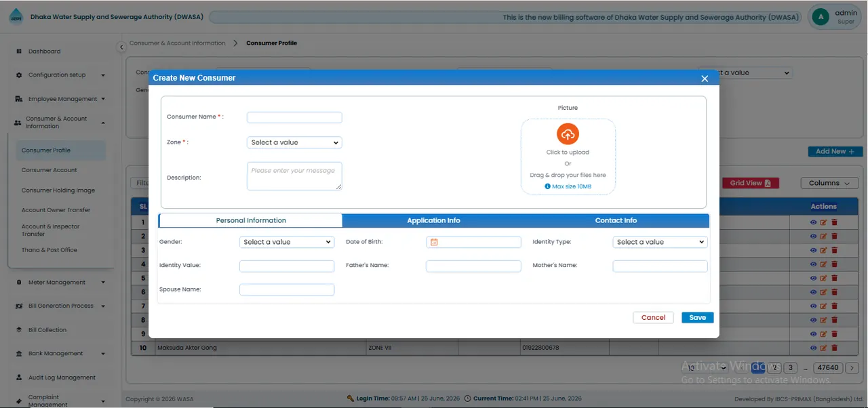
Task: Click the DWASA logo at top left
Action: 16,18
